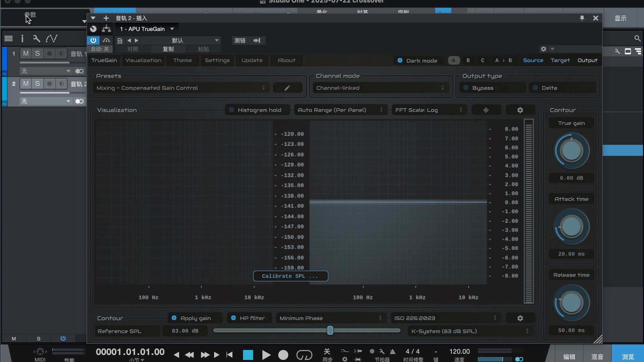Viewport: 644px width, 362px height.
Task: Select the A preset slot
Action: pos(453,60)
